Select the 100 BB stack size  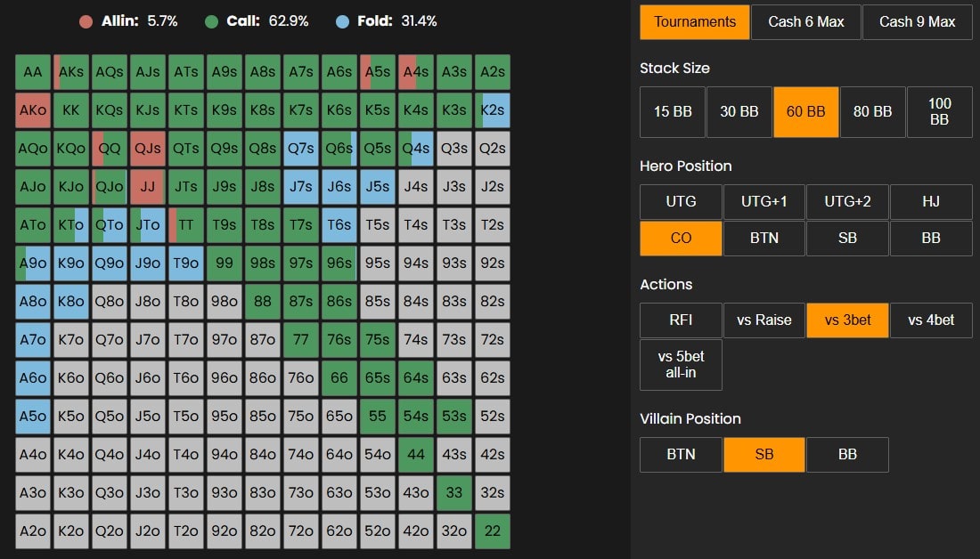tap(939, 111)
